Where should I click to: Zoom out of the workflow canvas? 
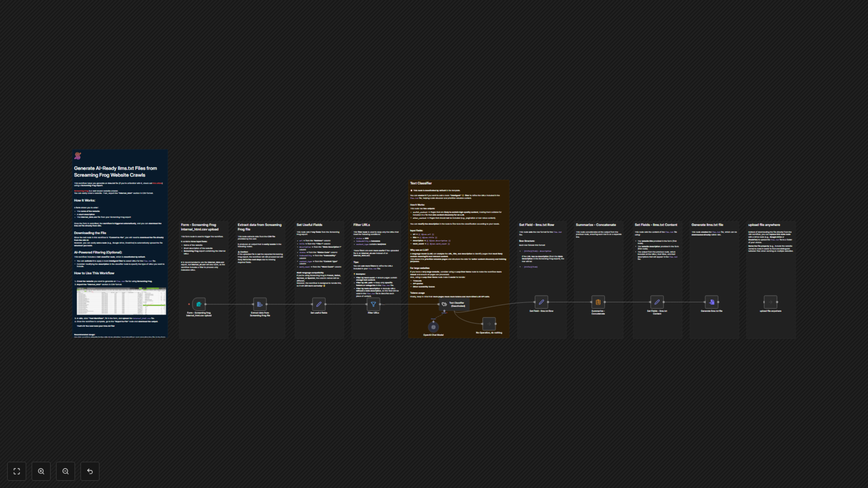[65, 471]
